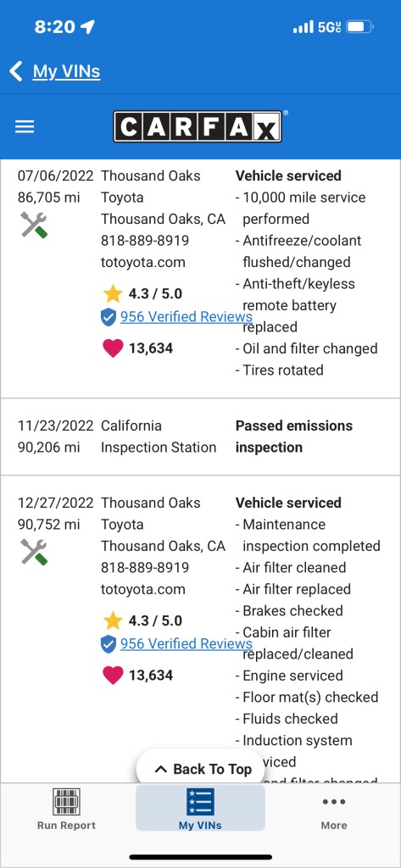Tap wrench service icon for 12/27/2022 entry
The width and height of the screenshot is (401, 868).
tap(34, 552)
